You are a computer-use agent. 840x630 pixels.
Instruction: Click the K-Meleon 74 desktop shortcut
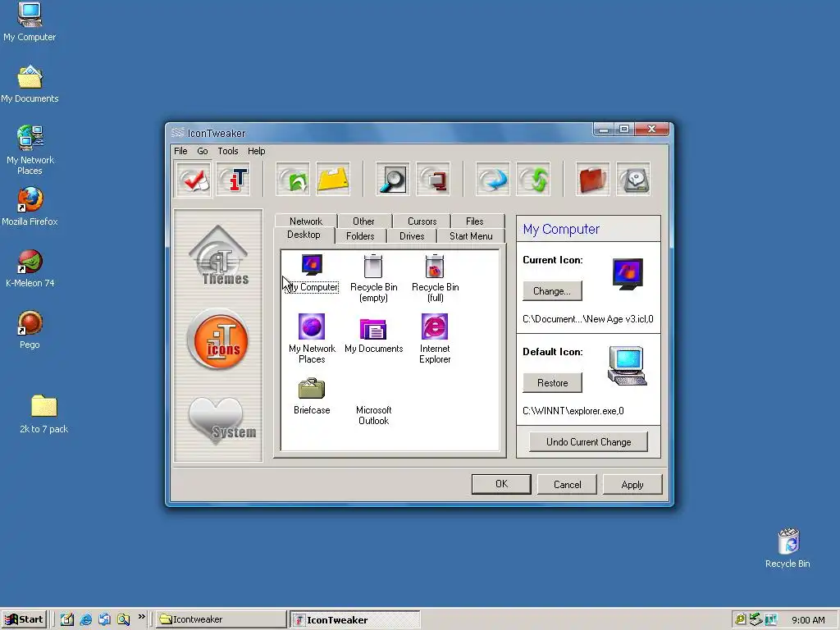[x=30, y=268]
